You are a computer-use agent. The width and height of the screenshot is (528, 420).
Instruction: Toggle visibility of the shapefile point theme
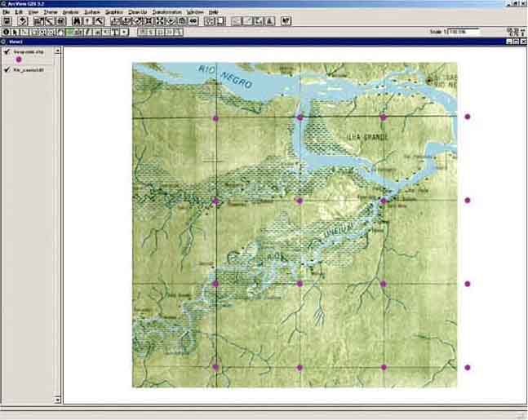(x=7, y=51)
